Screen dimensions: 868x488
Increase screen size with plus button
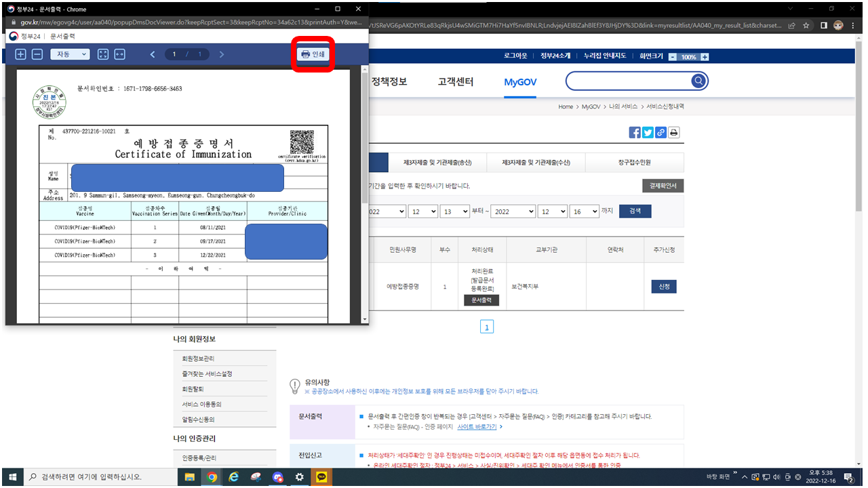(705, 57)
